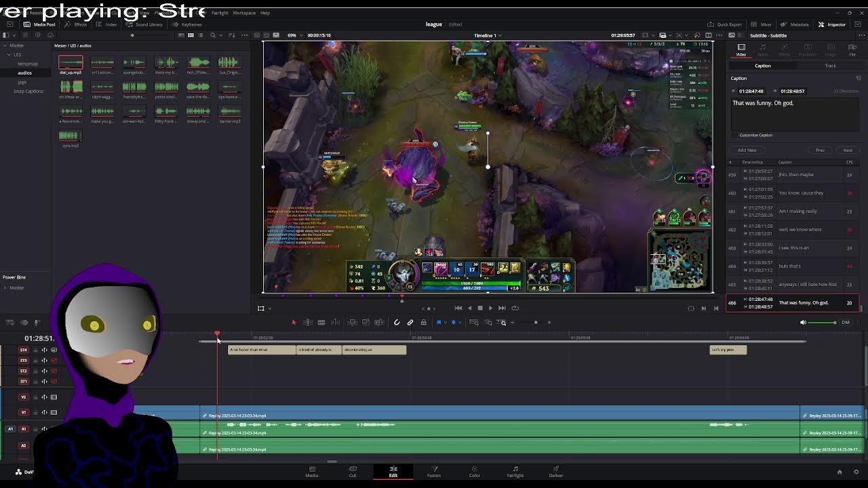
Task: Select the Trim Edit Mode tool
Action: (307, 323)
